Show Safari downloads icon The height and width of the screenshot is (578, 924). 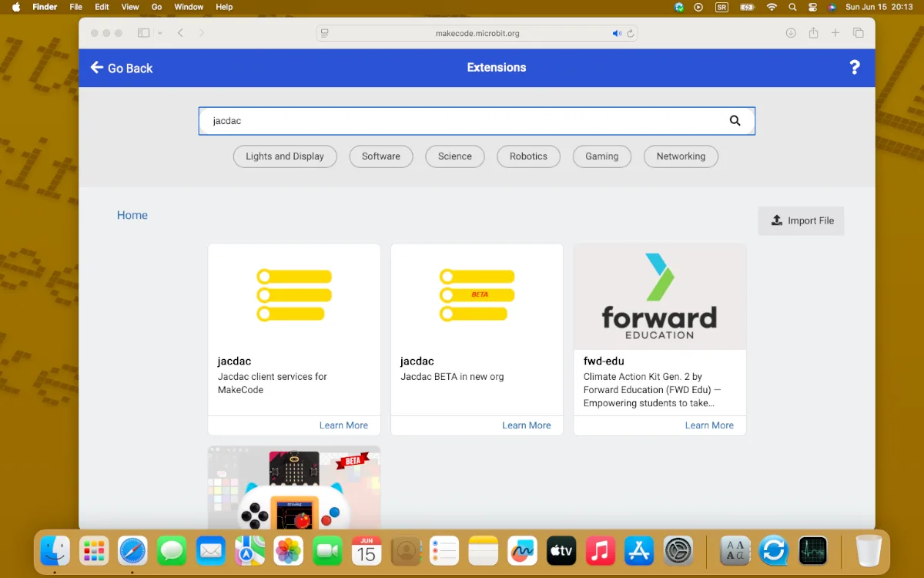pos(791,33)
